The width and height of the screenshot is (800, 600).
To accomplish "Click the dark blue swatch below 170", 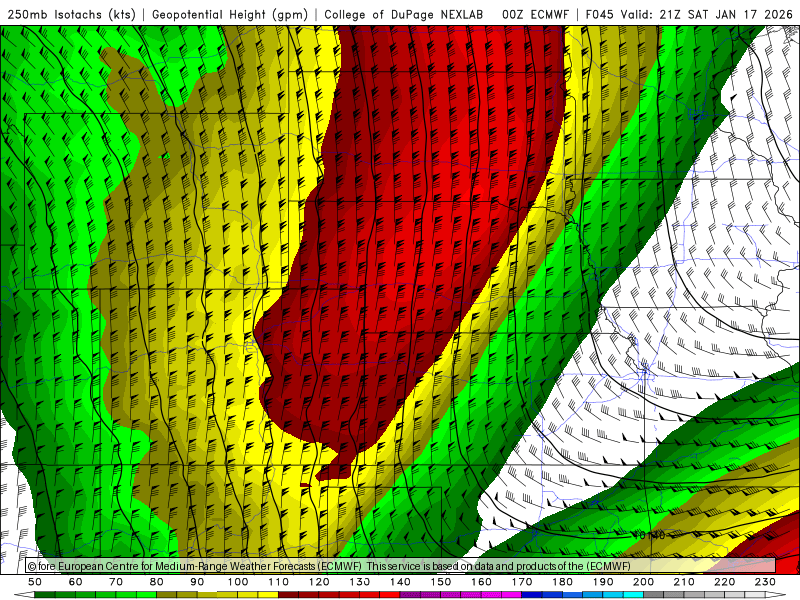I will coord(532,595).
